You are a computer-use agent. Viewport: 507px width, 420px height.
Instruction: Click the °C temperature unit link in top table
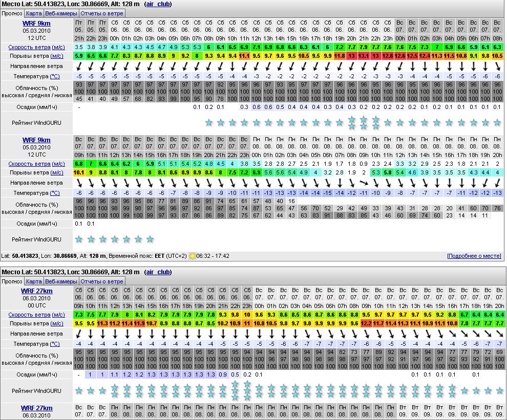point(54,76)
